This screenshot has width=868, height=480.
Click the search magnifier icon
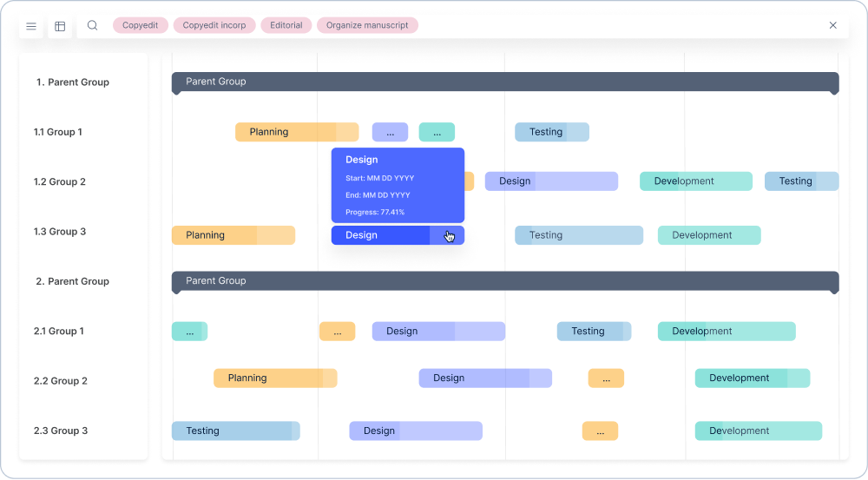93,26
